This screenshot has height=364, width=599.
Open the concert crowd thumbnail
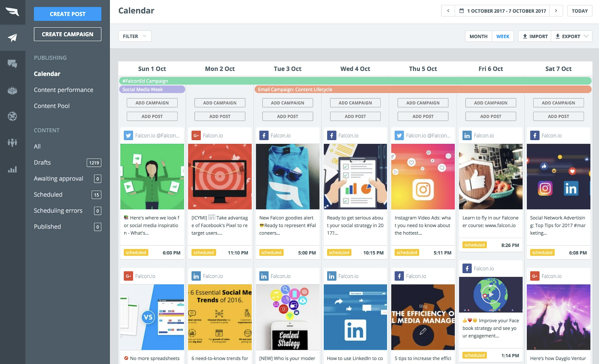click(x=559, y=317)
